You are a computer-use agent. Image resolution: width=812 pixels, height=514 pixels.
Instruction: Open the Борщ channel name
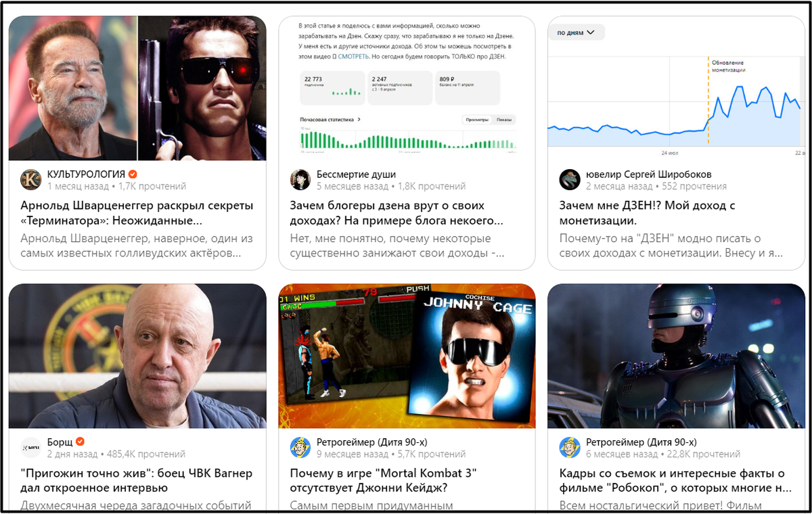(x=60, y=442)
